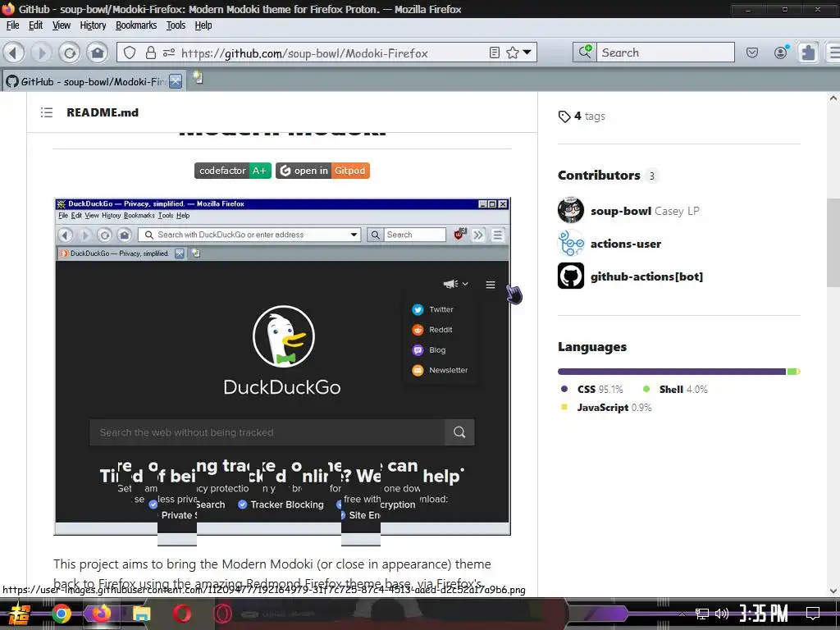View site security padlock details
This screenshot has height=630, width=840.
(x=151, y=52)
